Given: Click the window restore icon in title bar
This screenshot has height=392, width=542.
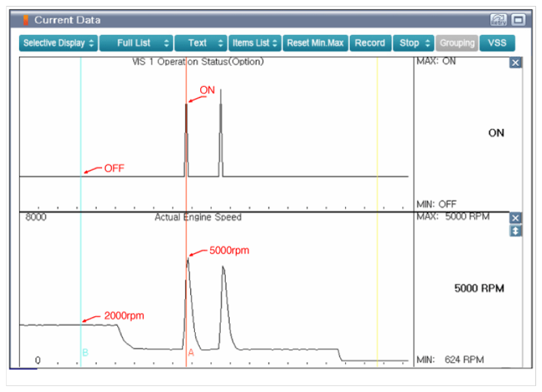Looking at the screenshot, I should 518,20.
